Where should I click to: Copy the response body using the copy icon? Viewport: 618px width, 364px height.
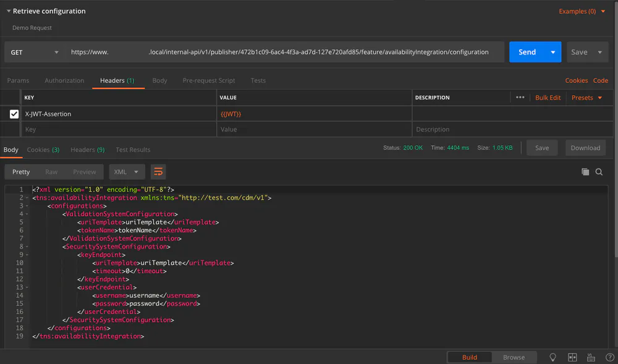pos(585,172)
